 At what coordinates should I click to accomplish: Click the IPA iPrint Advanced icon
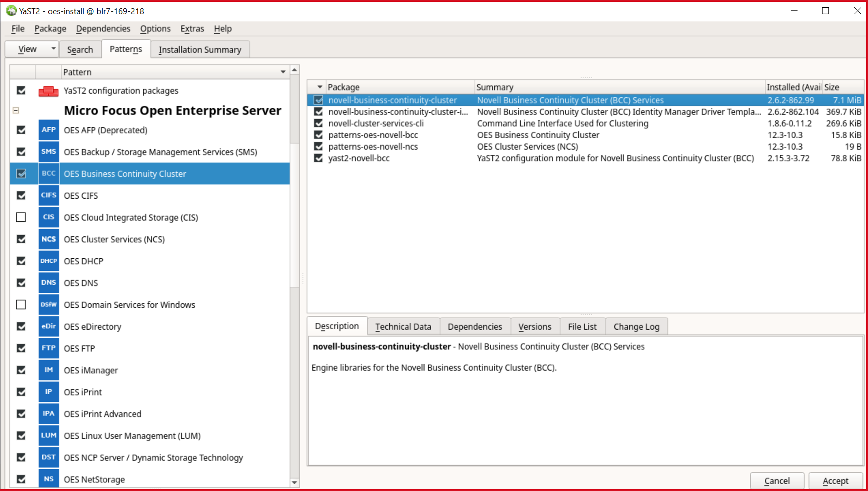pyautogui.click(x=49, y=414)
